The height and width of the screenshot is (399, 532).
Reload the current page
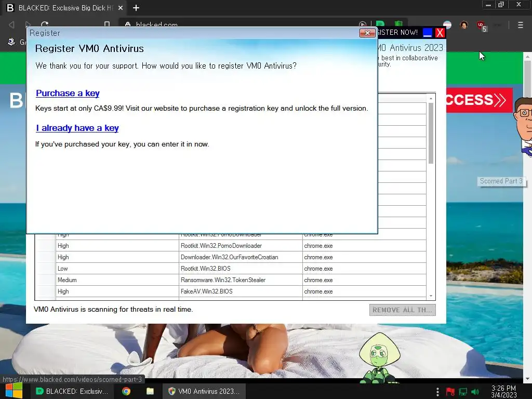(x=45, y=24)
